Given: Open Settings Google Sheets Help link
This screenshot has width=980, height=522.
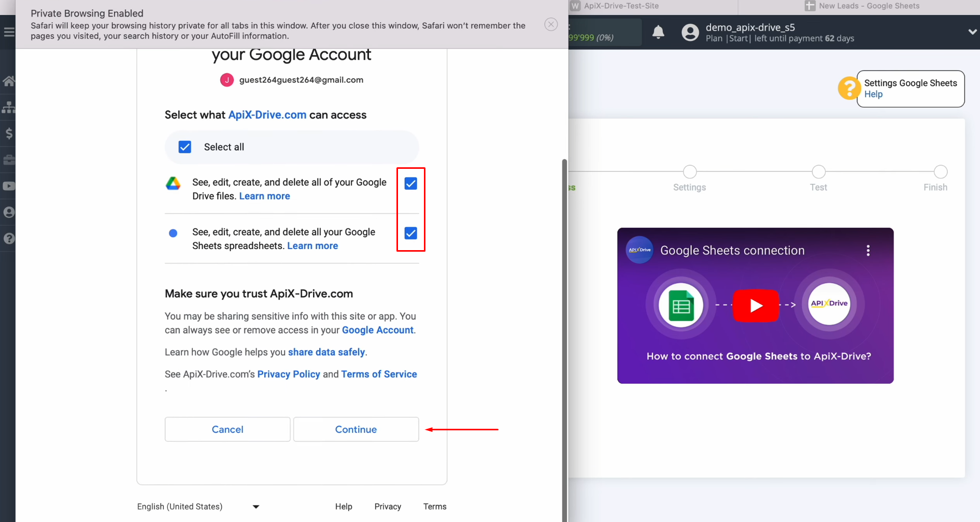Looking at the screenshot, I should (873, 94).
